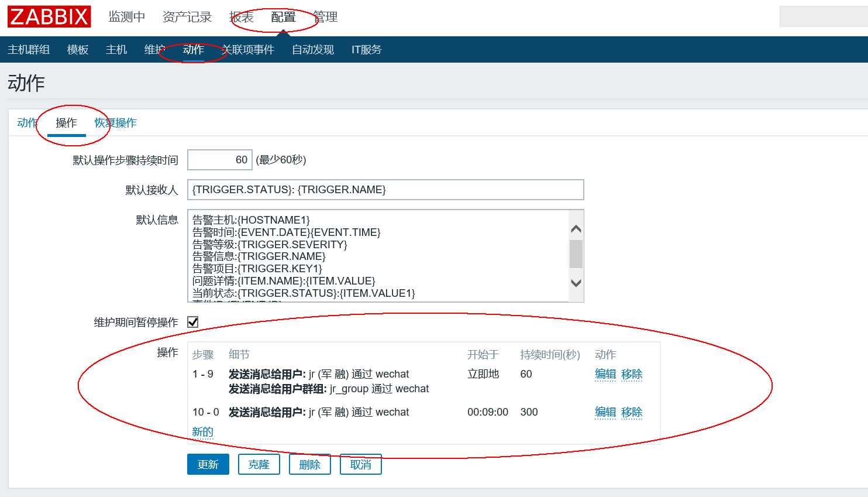Click "jr_group 通过 wechat" detail line
Image resolution: width=868 pixels, height=497 pixels.
[380, 389]
